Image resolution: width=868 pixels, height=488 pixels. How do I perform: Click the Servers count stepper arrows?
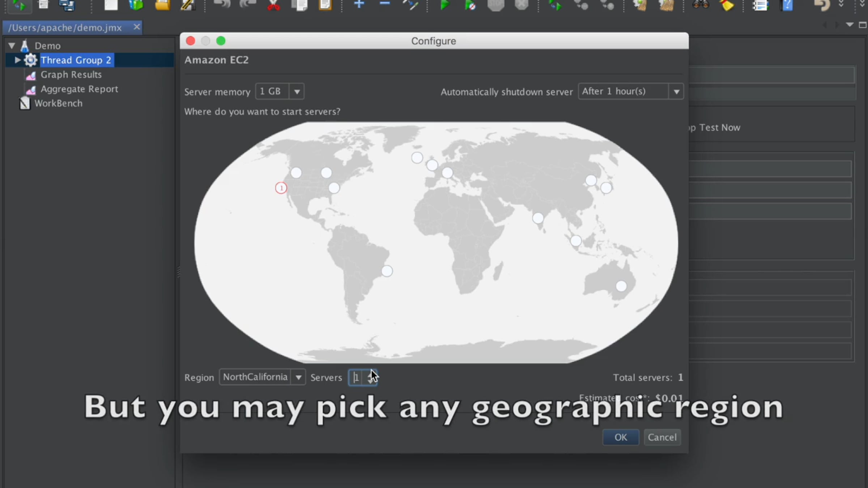(x=371, y=377)
